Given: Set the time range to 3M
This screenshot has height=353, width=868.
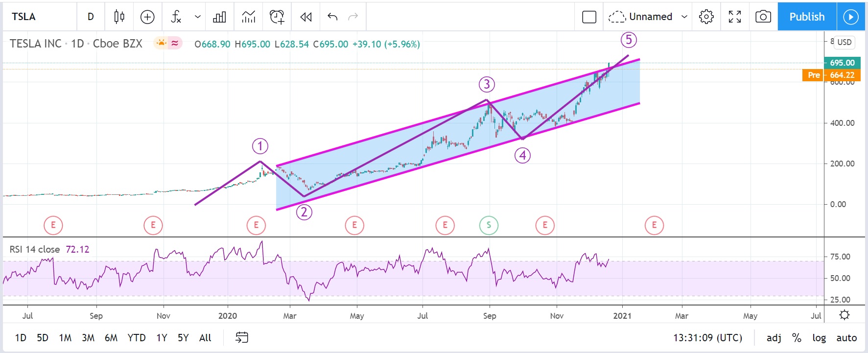Looking at the screenshot, I should 88,338.
